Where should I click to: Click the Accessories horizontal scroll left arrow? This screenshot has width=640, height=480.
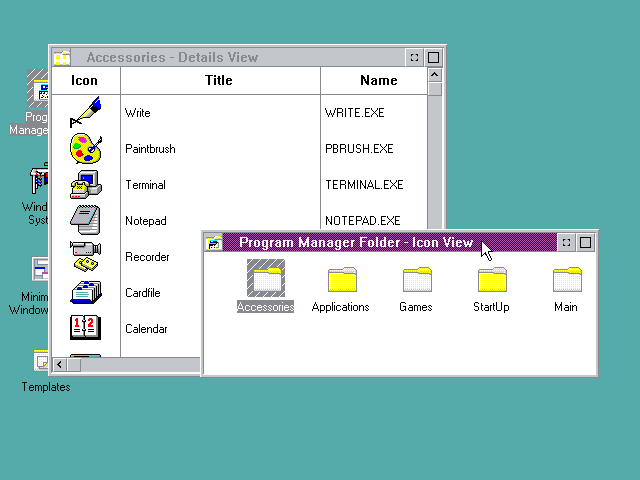coord(60,364)
